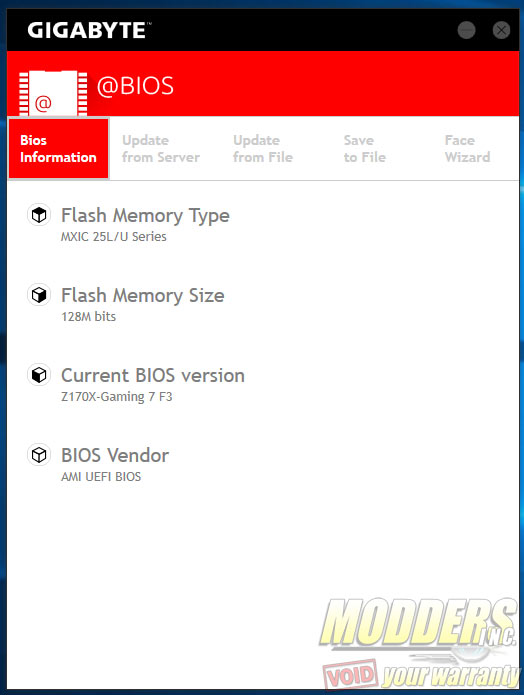The width and height of the screenshot is (524, 695).
Task: Select the Save to File tab
Action: click(x=365, y=148)
